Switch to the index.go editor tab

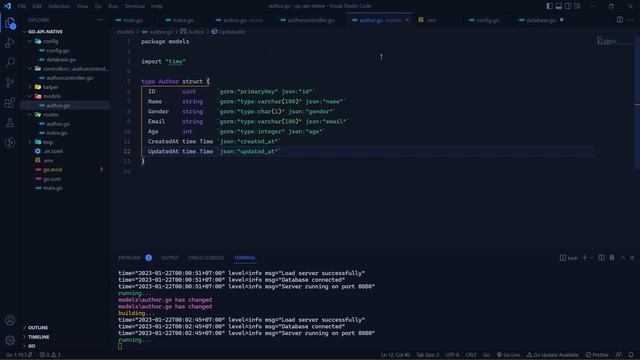pyautogui.click(x=183, y=20)
